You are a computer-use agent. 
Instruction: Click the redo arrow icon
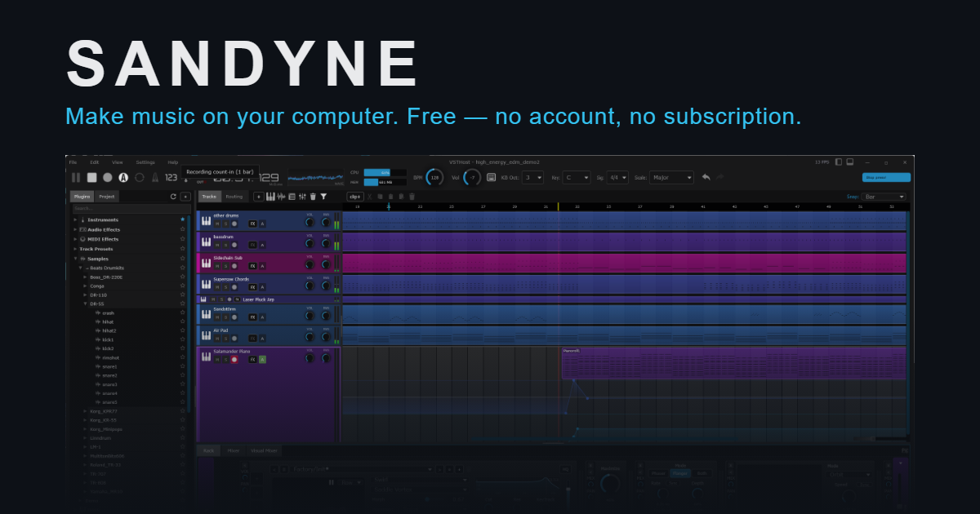[719, 177]
